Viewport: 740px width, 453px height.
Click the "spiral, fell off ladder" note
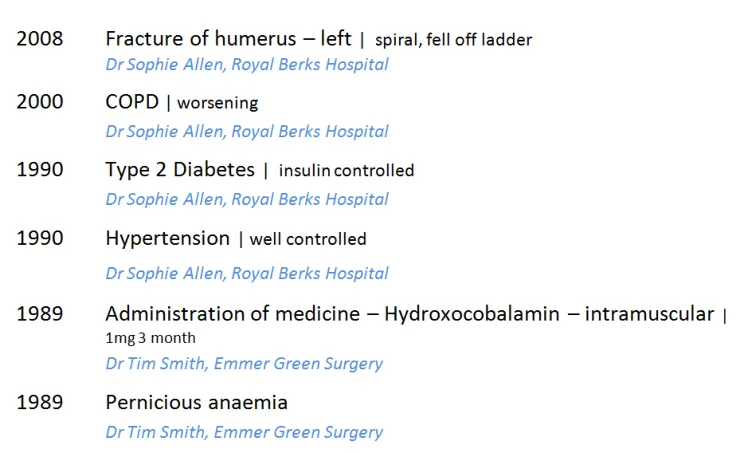[x=453, y=40]
